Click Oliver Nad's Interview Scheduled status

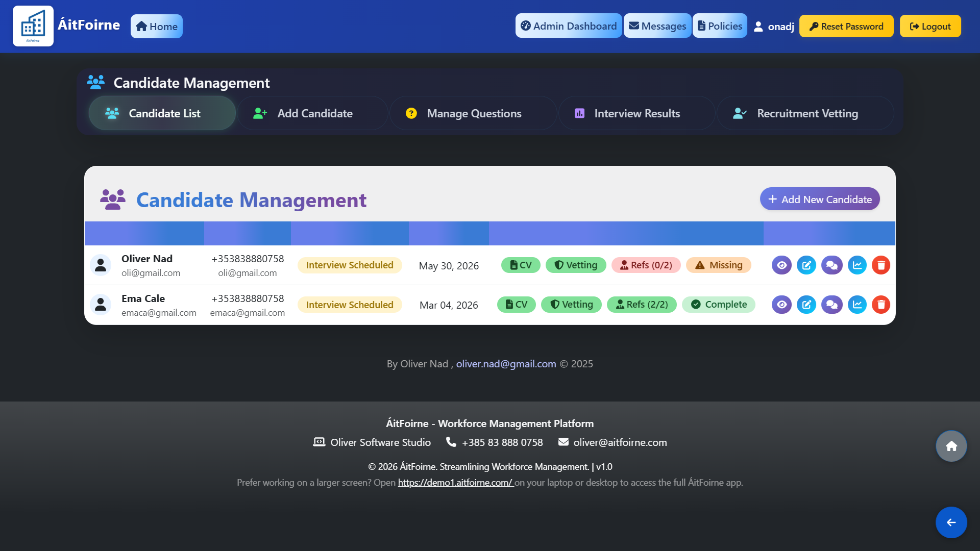click(350, 265)
